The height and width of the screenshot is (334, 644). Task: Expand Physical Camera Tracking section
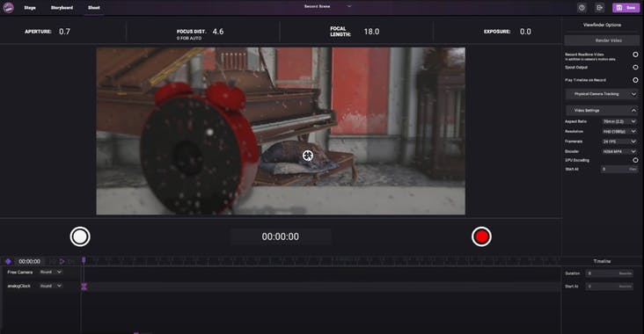(x=602, y=94)
